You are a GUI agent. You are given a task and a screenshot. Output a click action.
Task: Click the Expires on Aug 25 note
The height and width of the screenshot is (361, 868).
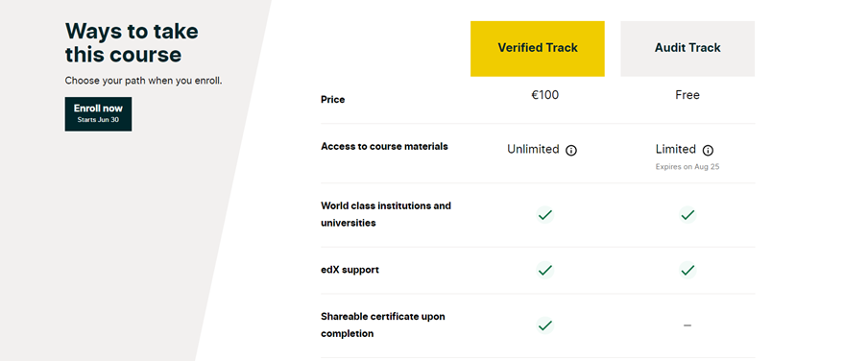point(687,166)
